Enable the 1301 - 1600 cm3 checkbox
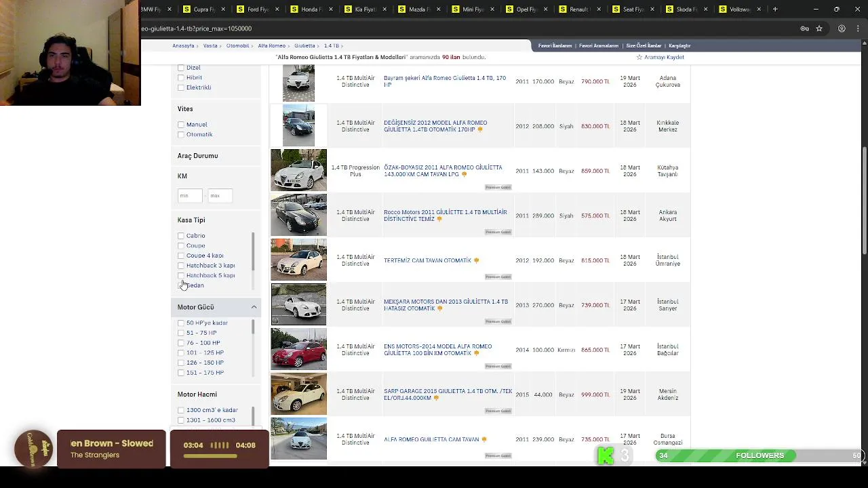 [181, 420]
